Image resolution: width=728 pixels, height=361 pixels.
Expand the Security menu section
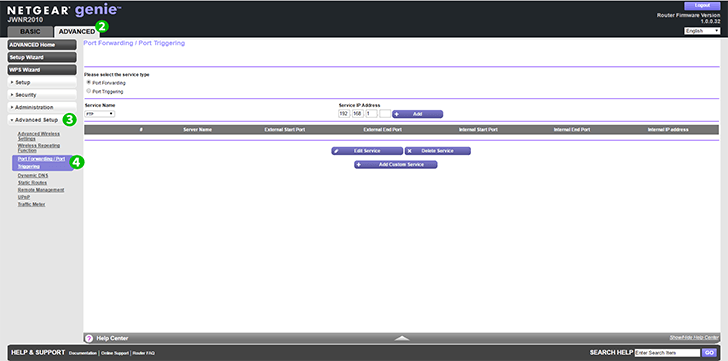click(42, 95)
